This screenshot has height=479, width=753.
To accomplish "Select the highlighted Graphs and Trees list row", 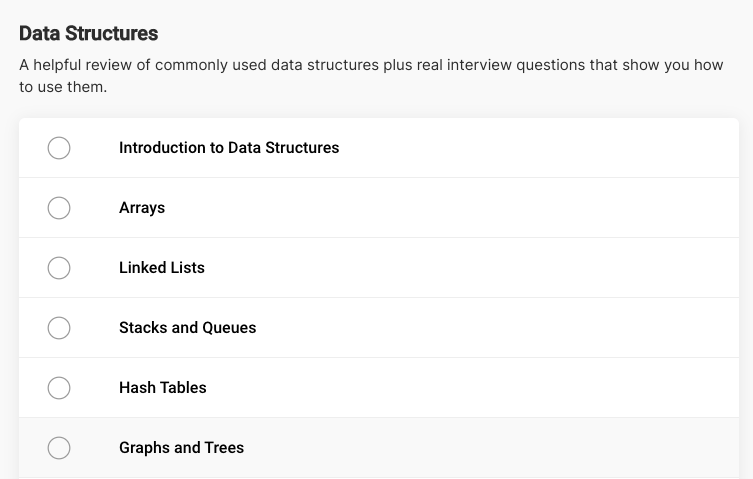I will click(x=379, y=448).
